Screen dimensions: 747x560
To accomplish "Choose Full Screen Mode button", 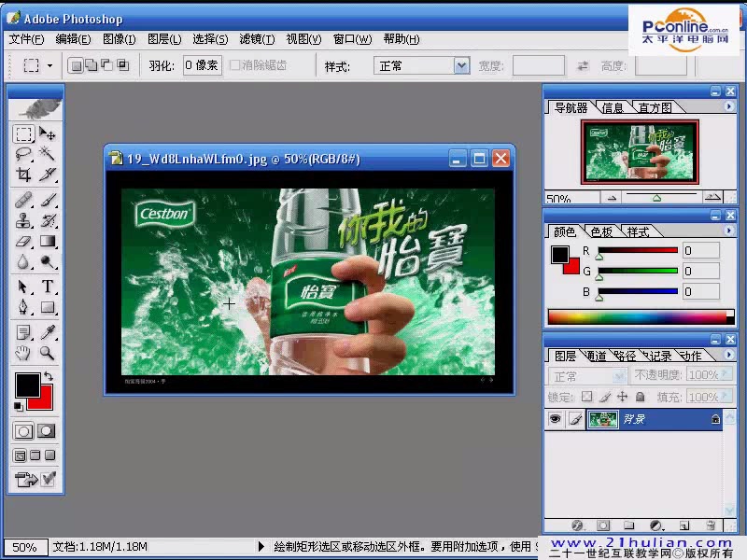I will pos(50,455).
